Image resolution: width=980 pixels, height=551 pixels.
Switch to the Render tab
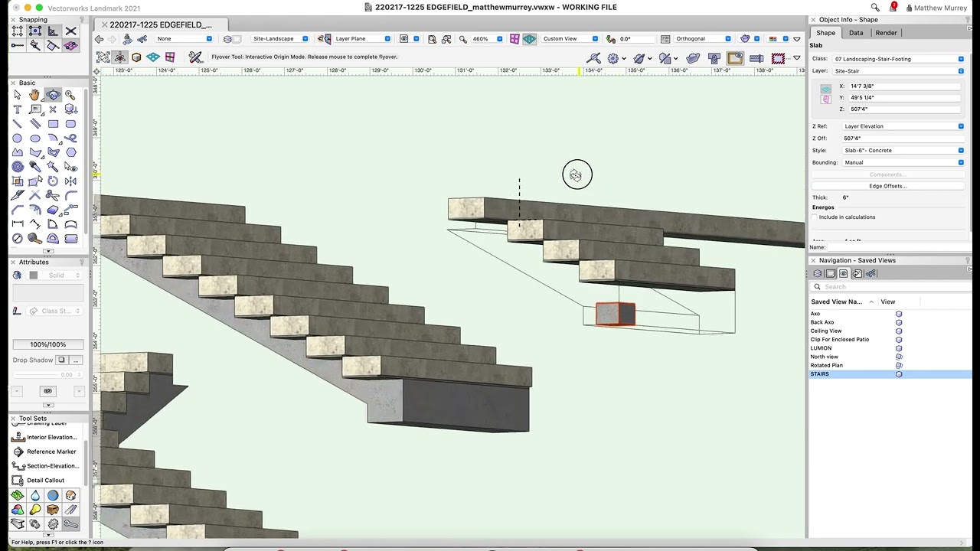pos(887,33)
